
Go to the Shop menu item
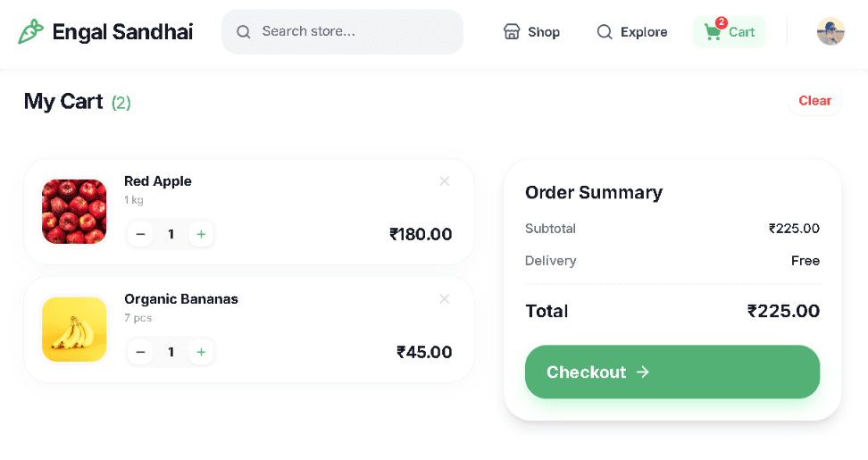point(531,31)
